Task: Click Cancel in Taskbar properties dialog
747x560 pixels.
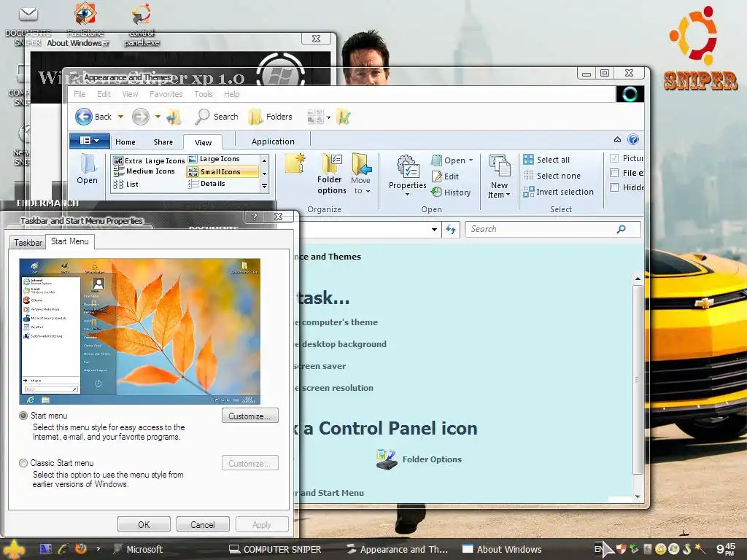Action: (x=203, y=524)
